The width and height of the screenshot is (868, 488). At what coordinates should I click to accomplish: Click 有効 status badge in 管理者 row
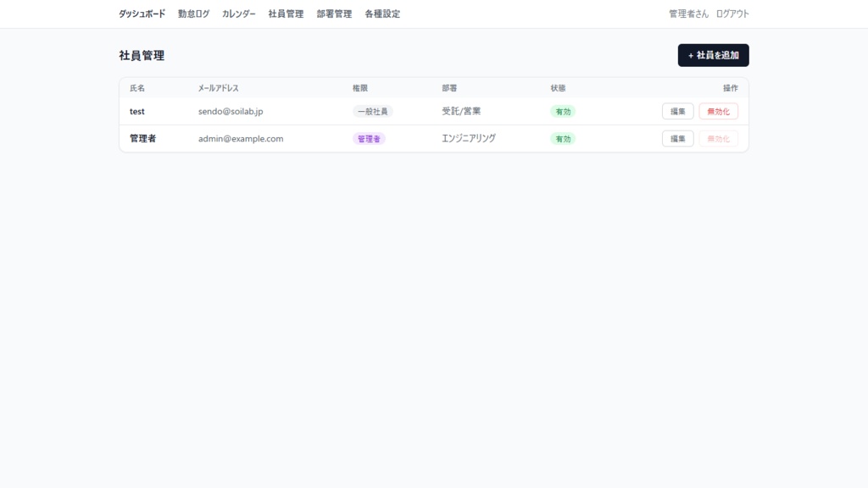(563, 138)
